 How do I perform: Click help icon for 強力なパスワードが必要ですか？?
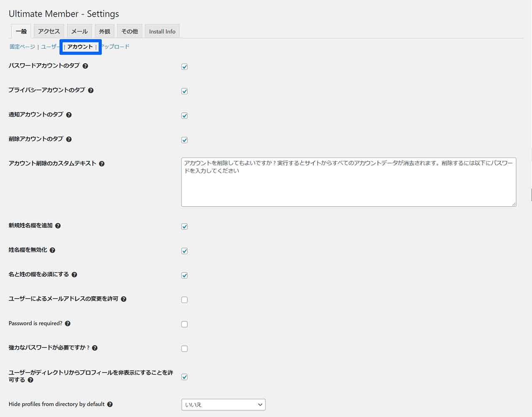click(x=95, y=348)
